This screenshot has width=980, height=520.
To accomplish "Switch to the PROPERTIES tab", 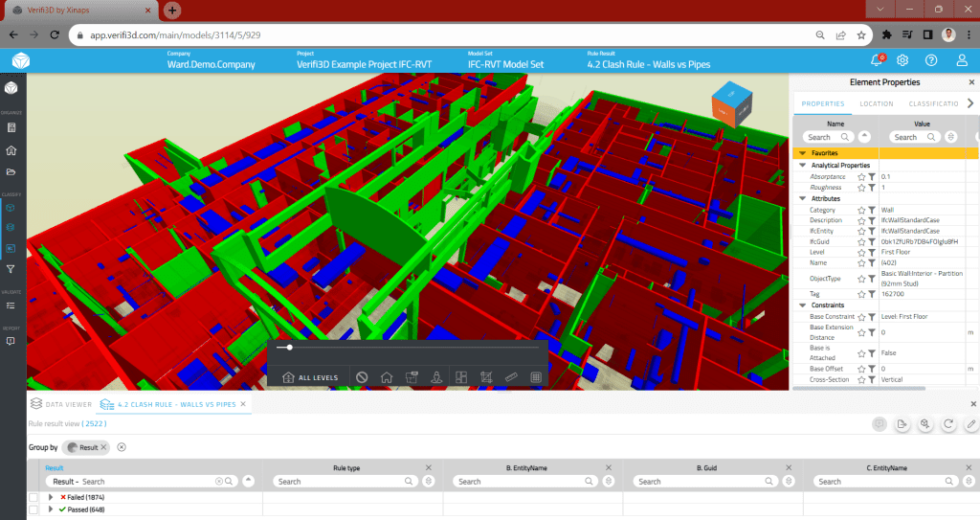I will (822, 103).
